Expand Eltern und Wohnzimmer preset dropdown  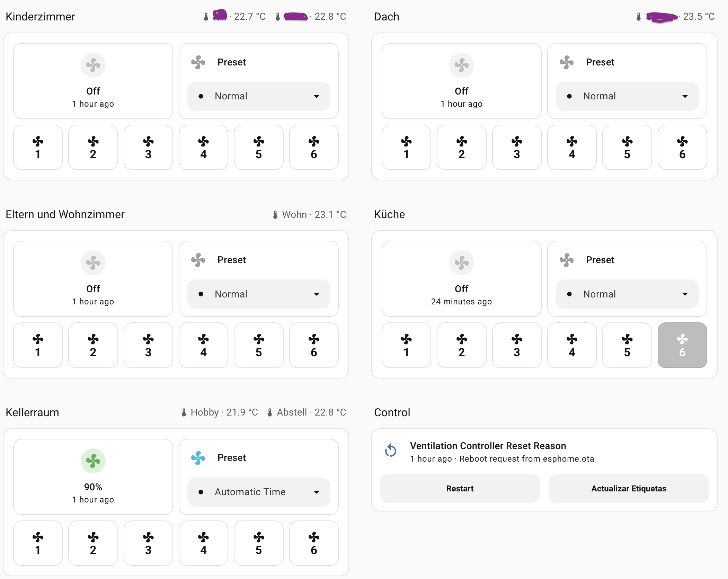(258, 294)
